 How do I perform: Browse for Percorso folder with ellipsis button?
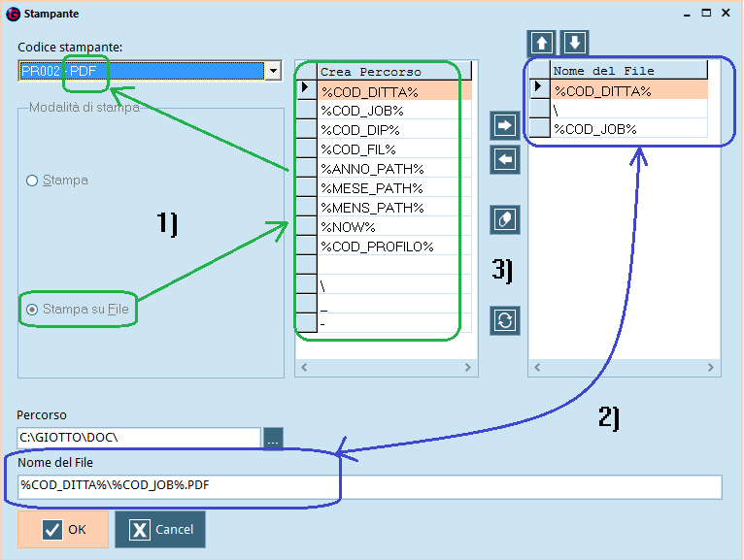[273, 438]
